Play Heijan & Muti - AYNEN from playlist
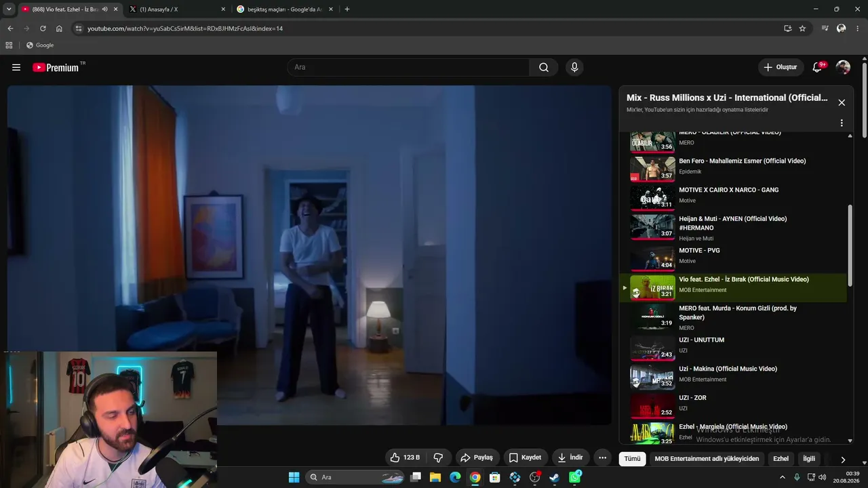868x488 pixels. pos(733,227)
